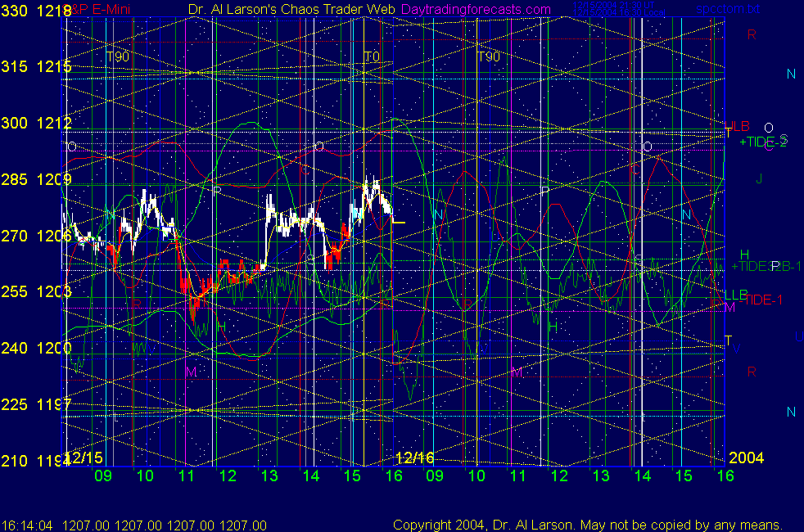The height and width of the screenshot is (532, 804).
Task: Click the "315 1215" price axis label
Action: (x=36, y=66)
